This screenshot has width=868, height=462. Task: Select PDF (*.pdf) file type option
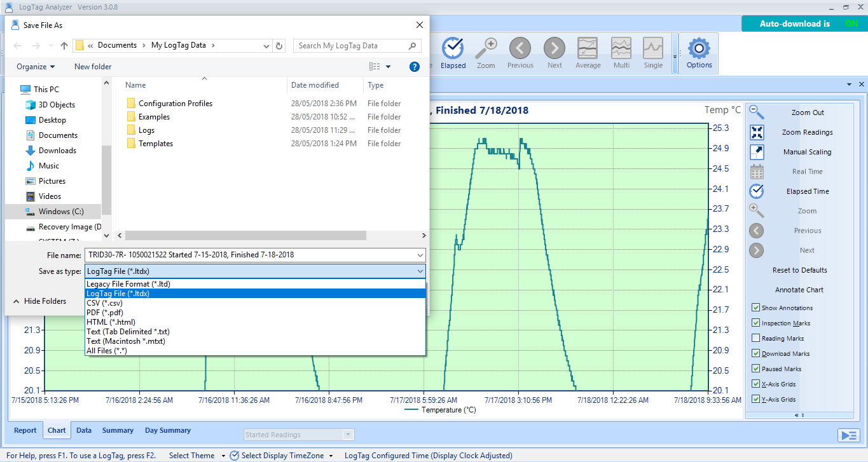click(105, 313)
